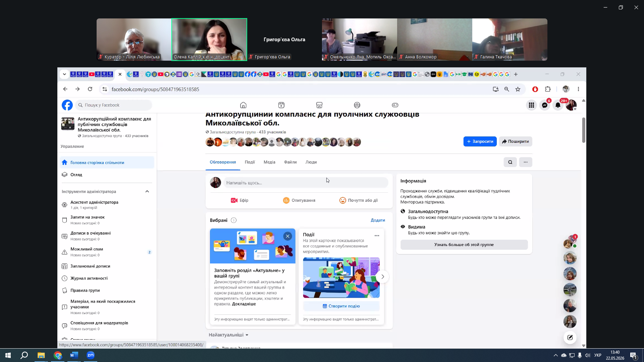Viewport: 644px width, 362px height.
Task: Open Запити на значок
Action: (x=107, y=220)
